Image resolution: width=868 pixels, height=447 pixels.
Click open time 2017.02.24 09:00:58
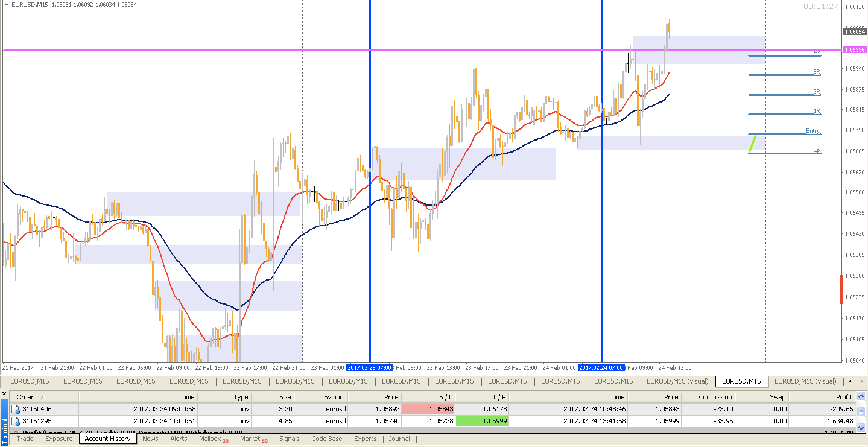coord(164,409)
